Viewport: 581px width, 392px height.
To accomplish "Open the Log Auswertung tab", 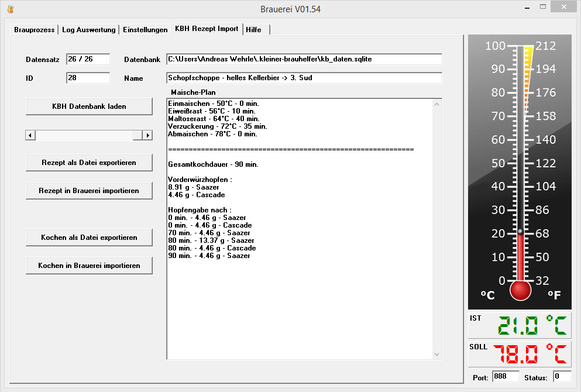I will point(89,30).
